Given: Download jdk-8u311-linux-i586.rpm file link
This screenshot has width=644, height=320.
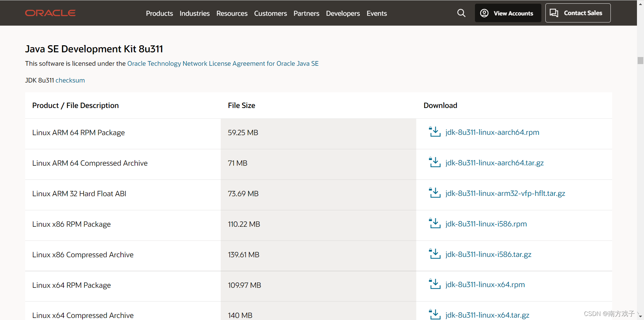Looking at the screenshot, I should click(486, 224).
